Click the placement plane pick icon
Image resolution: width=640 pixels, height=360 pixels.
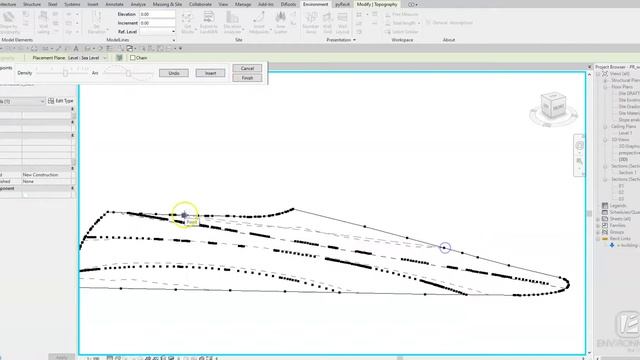[x=119, y=58]
